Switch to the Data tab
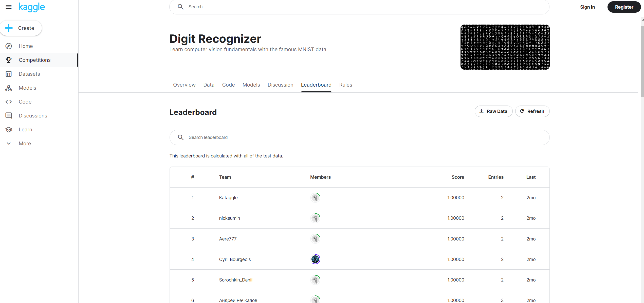Image resolution: width=644 pixels, height=303 pixels. click(209, 85)
